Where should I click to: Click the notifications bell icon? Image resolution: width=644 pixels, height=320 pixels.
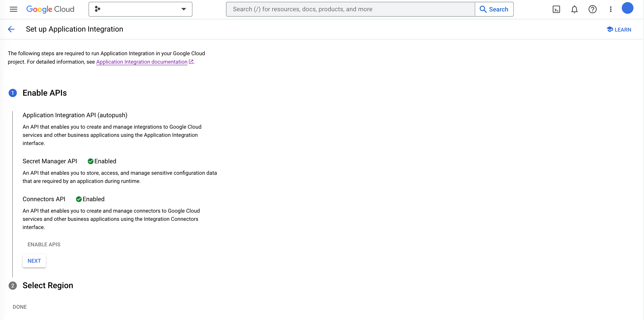click(x=574, y=9)
